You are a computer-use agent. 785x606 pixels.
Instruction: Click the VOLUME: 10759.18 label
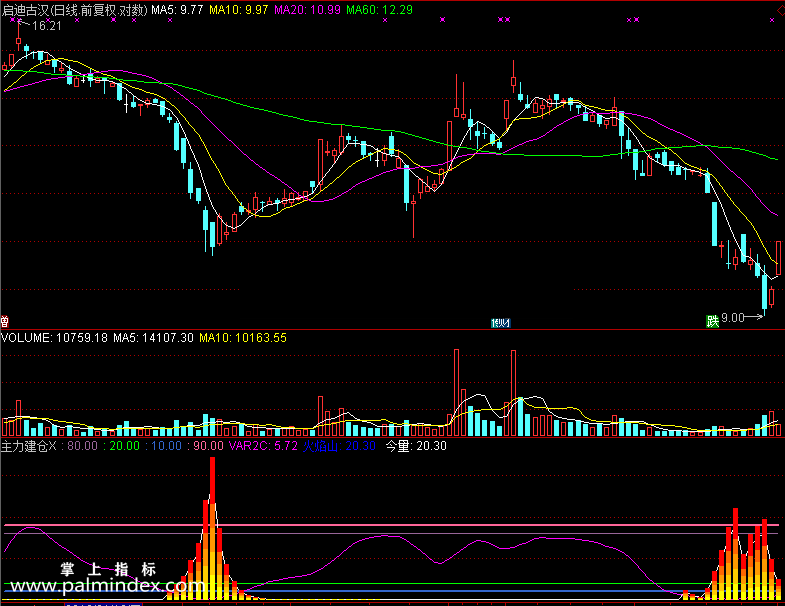coord(54,338)
